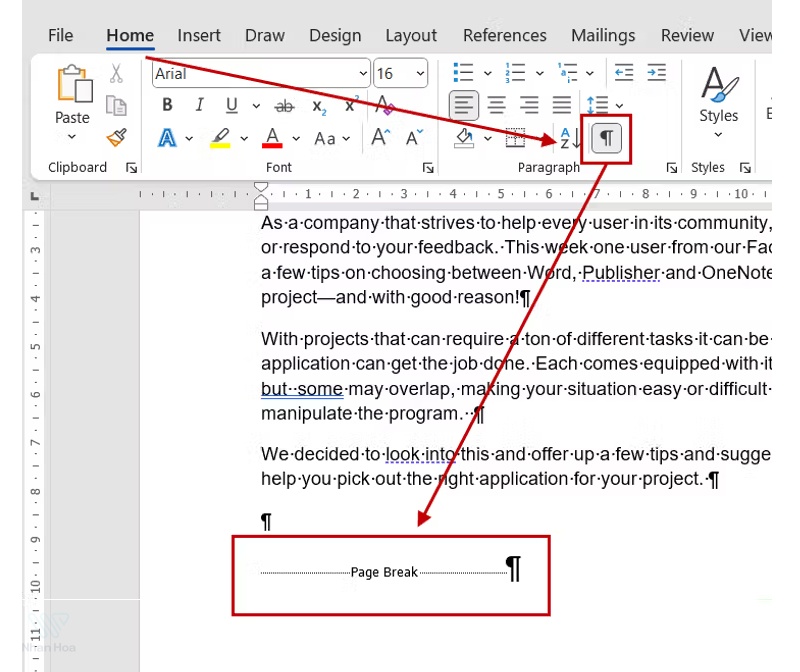800x672 pixels.
Task: Justify the paragraph text
Action: (562, 105)
